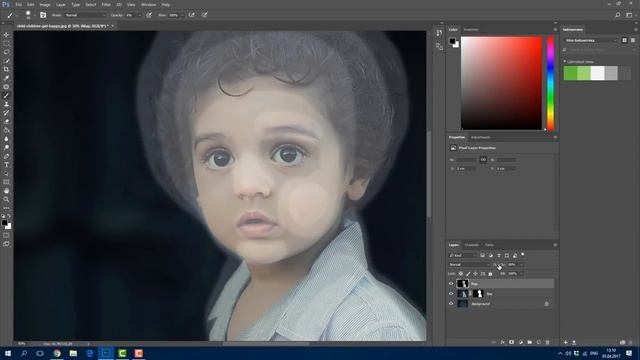The image size is (640, 360).
Task: Select the Crop tool
Action: point(6,69)
